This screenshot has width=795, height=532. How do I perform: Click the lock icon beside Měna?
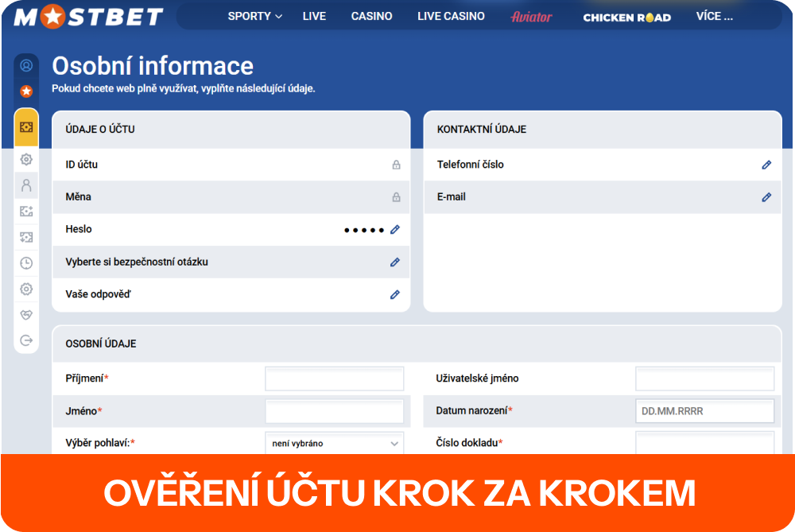tap(397, 197)
